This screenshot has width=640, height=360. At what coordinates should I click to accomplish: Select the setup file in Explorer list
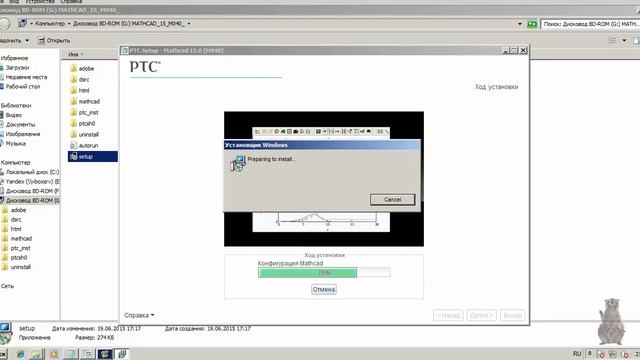click(93, 156)
